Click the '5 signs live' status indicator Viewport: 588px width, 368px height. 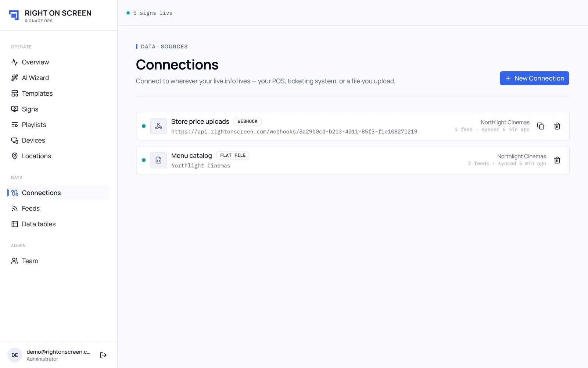tap(149, 13)
